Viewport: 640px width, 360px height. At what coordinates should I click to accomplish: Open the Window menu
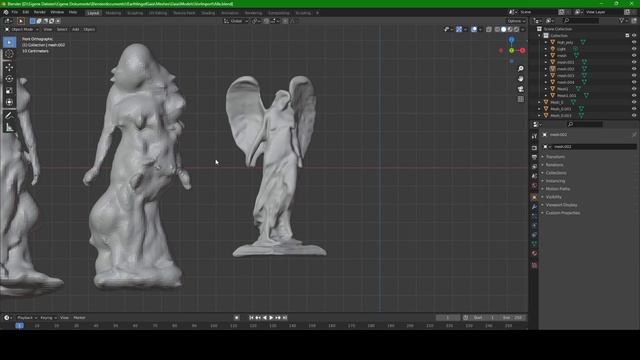[x=57, y=12]
